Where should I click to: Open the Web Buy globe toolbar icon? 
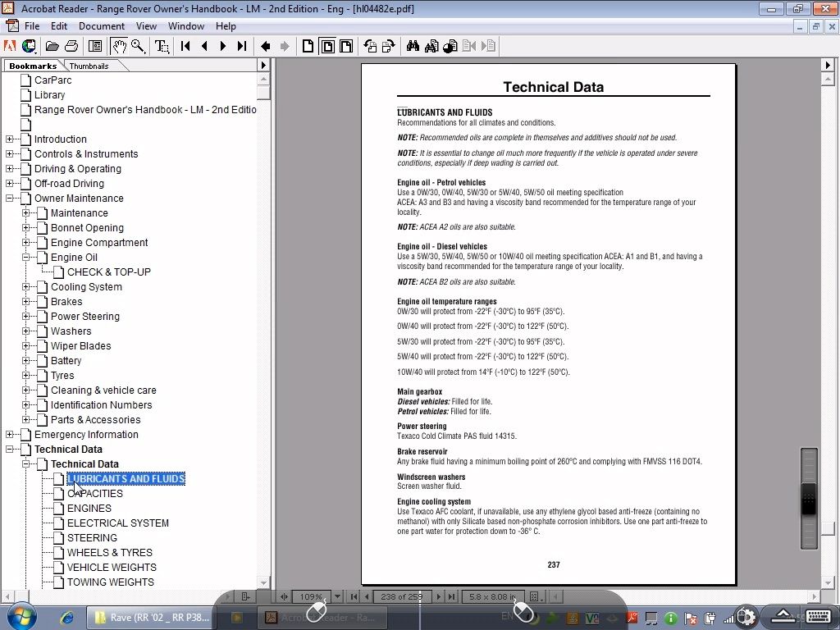coord(29,46)
